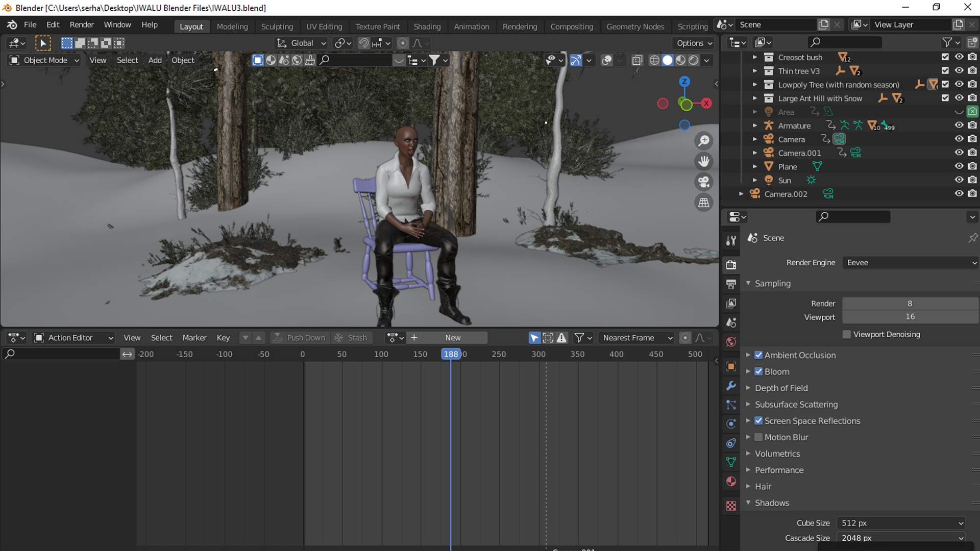Disable the Bloom checkbox
980x551 pixels.
coord(758,371)
